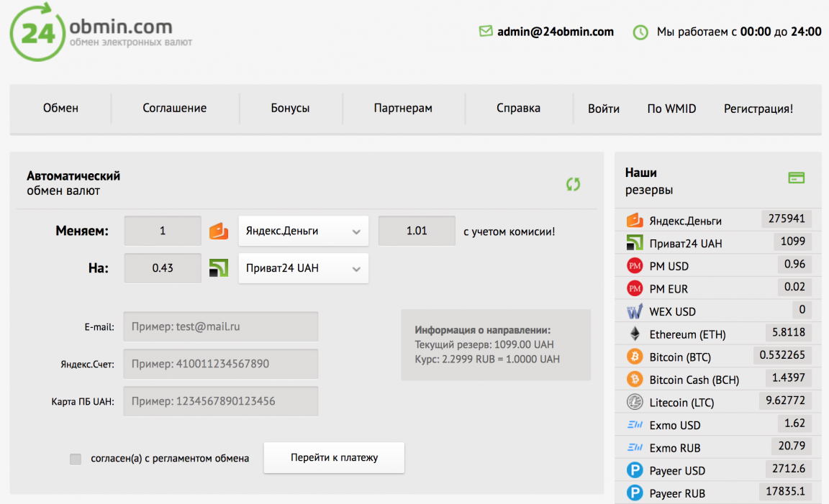Click the Payeer USD blue icon

click(x=635, y=469)
